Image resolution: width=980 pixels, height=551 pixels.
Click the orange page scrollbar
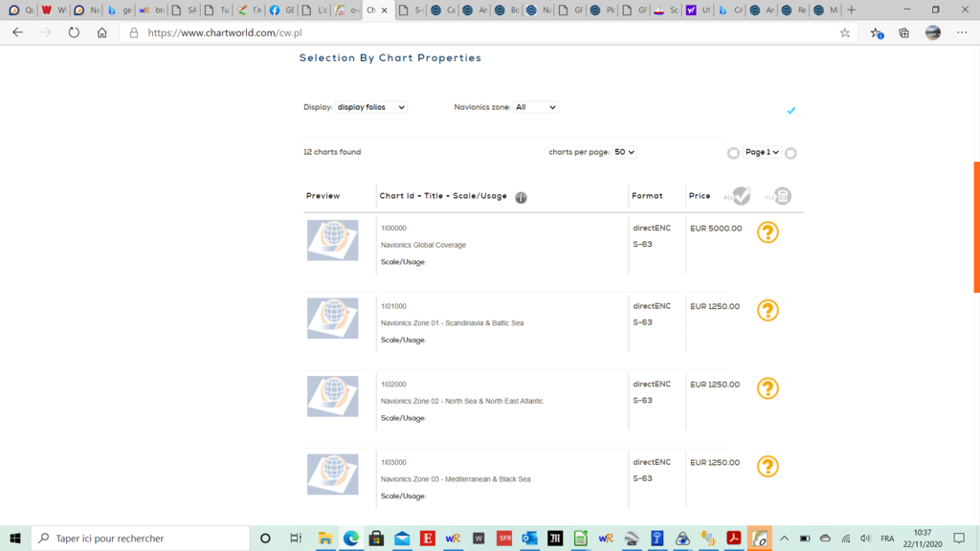pos(976,227)
